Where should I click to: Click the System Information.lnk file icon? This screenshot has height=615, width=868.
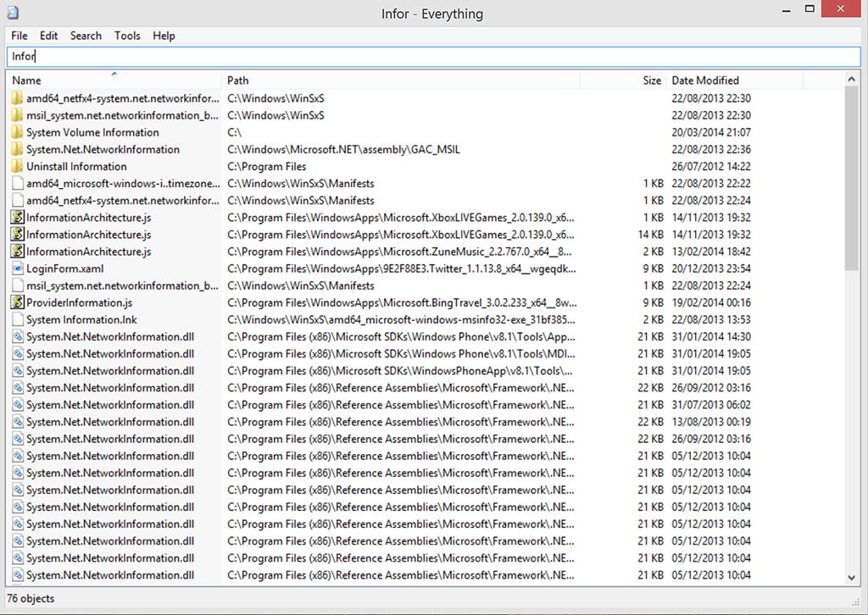17,320
